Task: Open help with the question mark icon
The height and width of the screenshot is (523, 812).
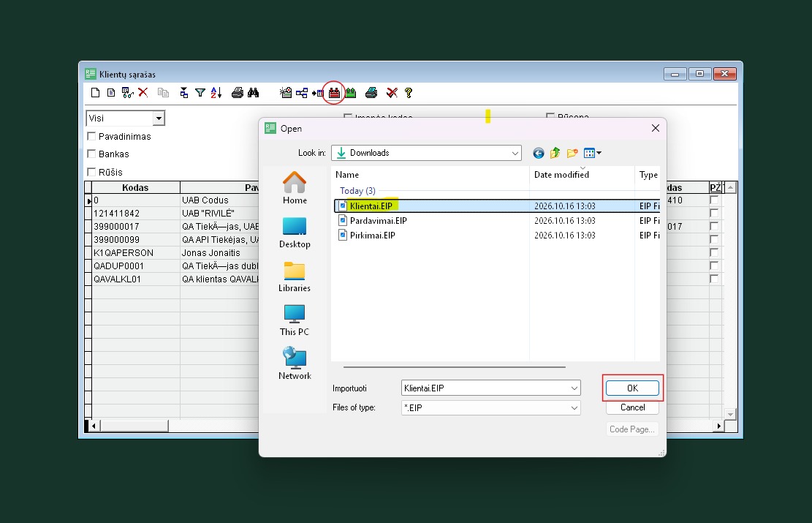Action: pyautogui.click(x=409, y=93)
